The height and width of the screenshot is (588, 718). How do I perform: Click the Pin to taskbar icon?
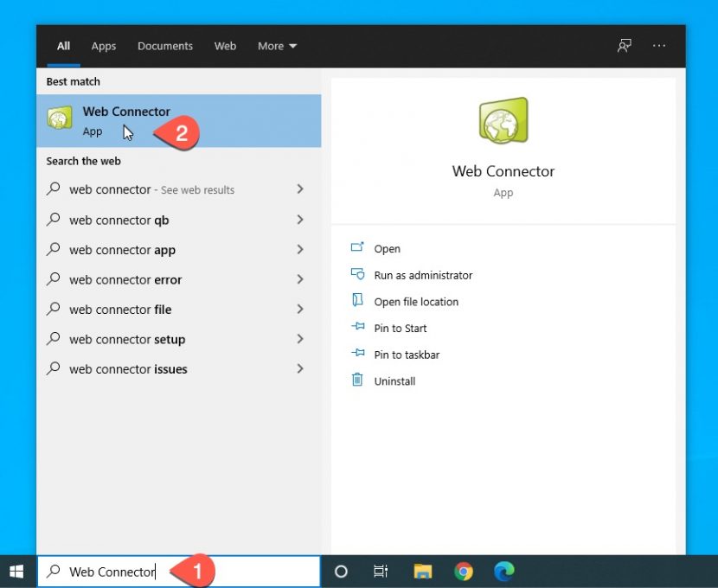[357, 355]
